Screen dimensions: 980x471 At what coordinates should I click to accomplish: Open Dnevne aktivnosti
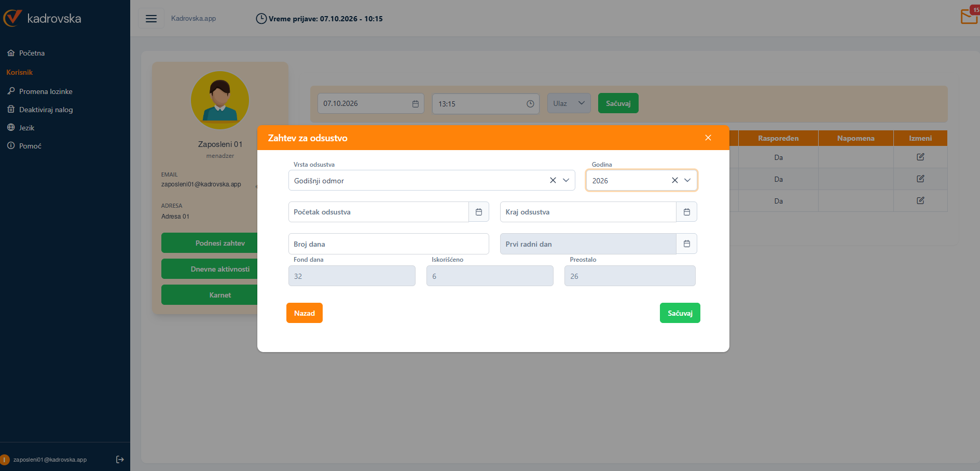(x=210, y=269)
